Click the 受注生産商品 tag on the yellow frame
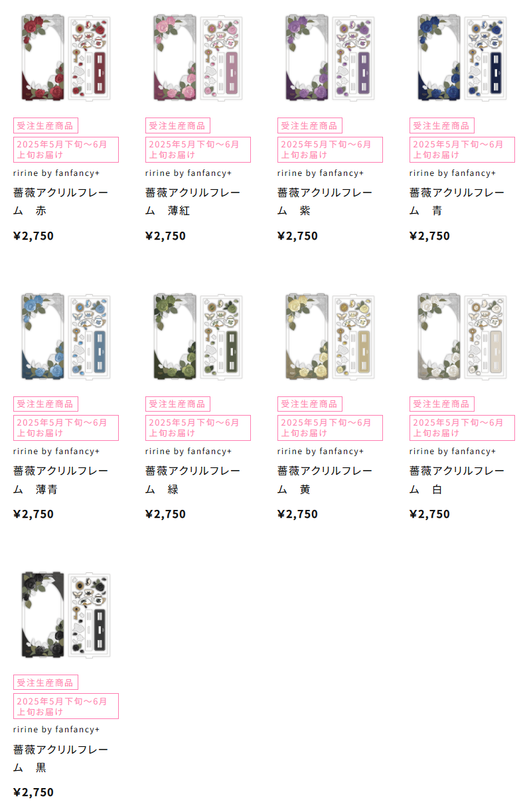Viewport: 525px width, 812px height. click(310, 404)
